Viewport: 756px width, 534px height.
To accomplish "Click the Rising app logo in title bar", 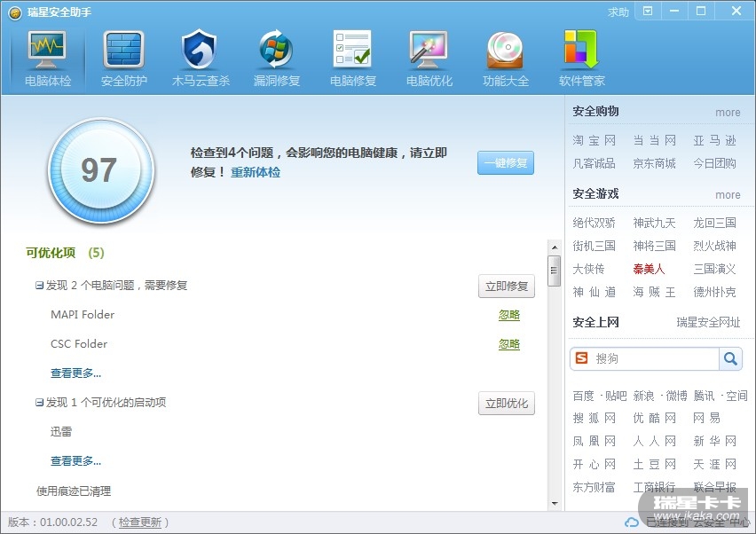I will [15, 13].
